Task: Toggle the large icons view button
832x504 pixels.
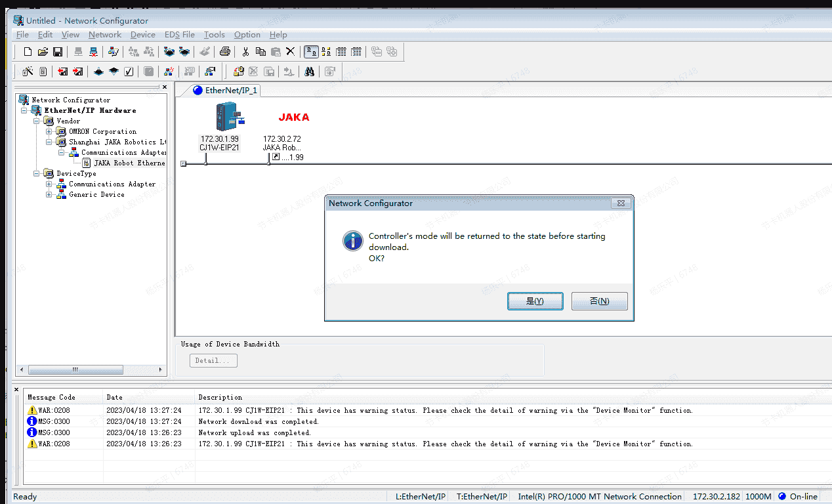Action: pos(311,52)
